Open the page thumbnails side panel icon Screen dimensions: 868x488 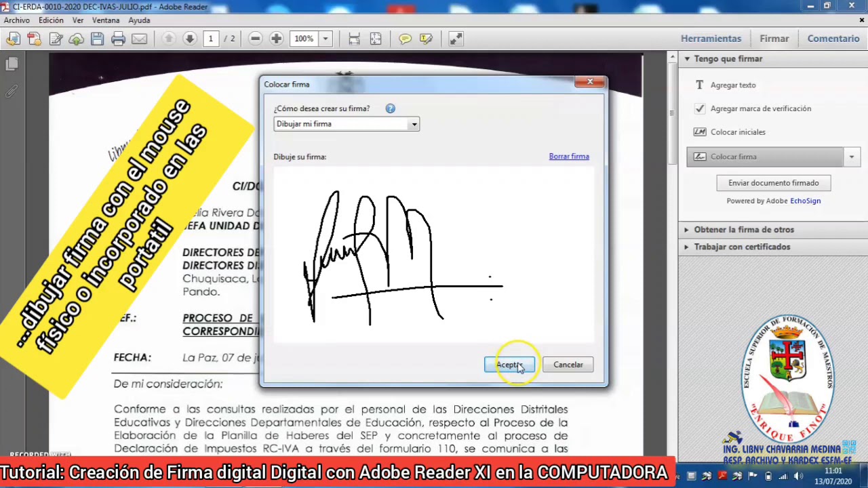12,64
